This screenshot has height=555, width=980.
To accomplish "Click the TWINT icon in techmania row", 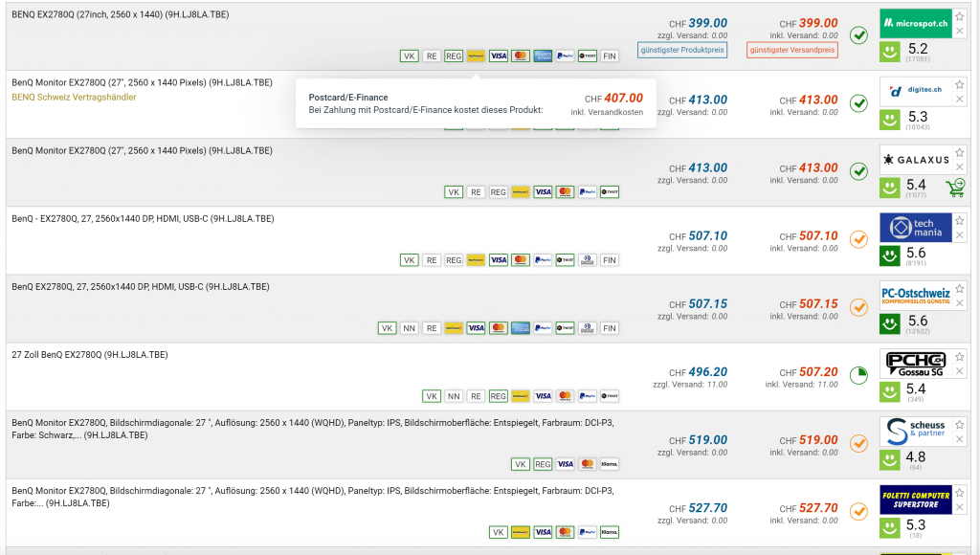I will pos(566,260).
